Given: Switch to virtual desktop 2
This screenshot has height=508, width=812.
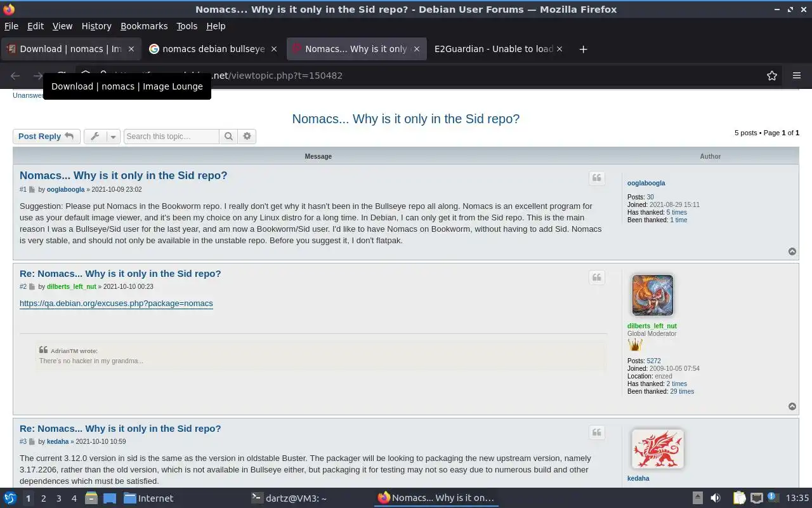Looking at the screenshot, I should coord(43,498).
